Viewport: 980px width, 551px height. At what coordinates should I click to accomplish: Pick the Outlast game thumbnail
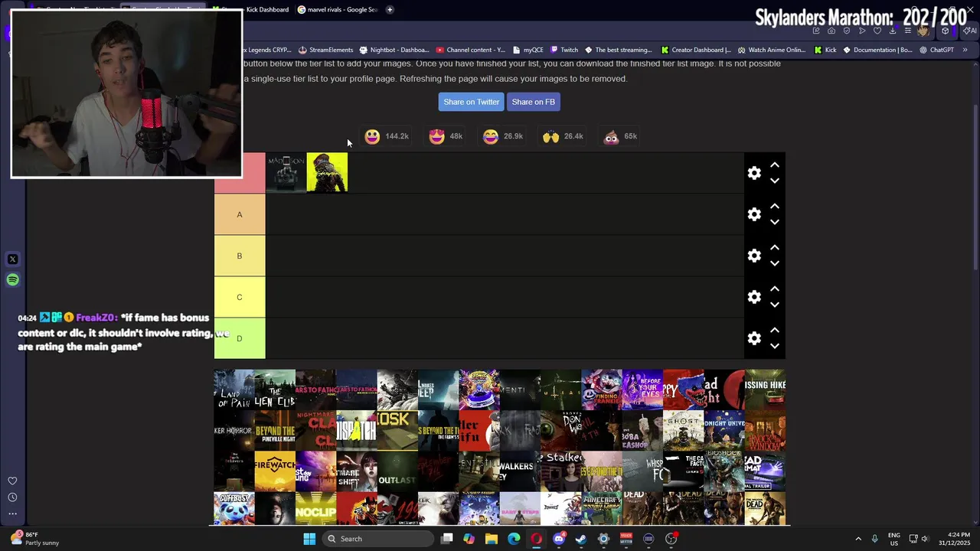pos(397,471)
